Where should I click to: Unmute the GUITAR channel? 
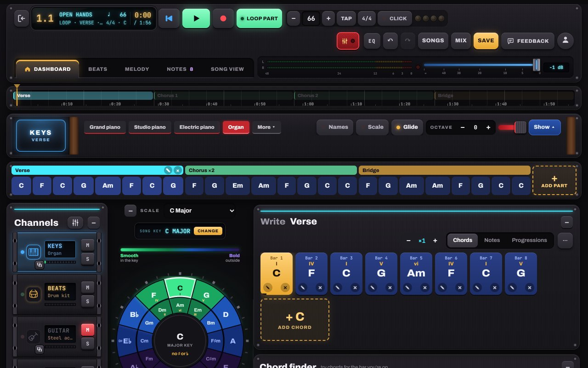pos(88,329)
